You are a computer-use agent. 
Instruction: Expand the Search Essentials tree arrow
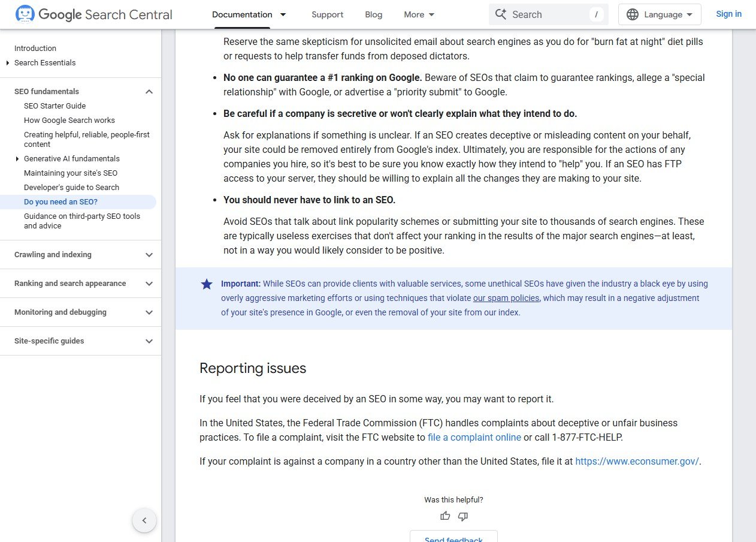[7, 63]
